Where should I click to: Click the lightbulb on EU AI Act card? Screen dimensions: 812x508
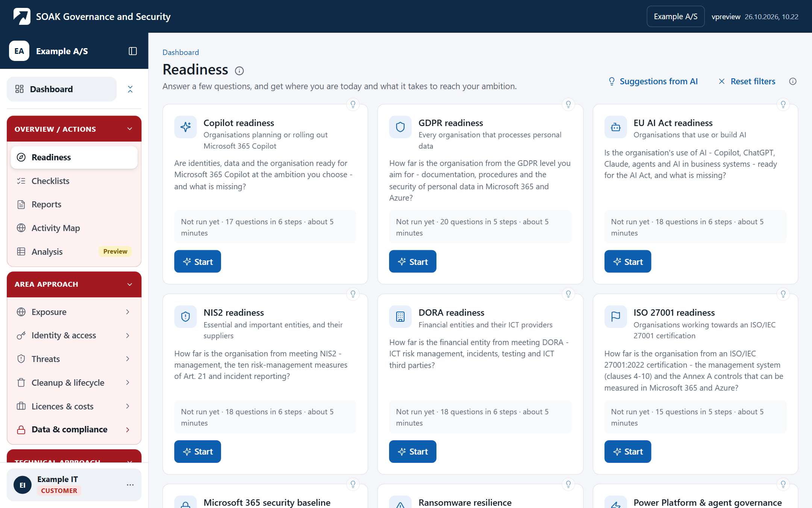(x=783, y=104)
